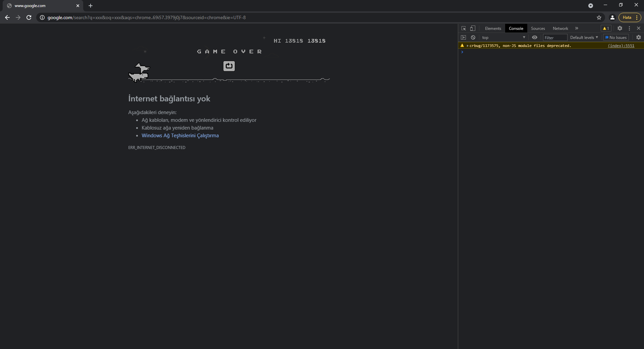Click the console Filter input field

[x=555, y=38]
